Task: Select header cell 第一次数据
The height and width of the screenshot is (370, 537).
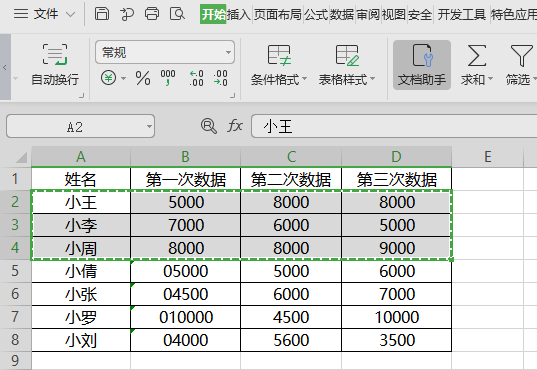Action: pos(185,179)
